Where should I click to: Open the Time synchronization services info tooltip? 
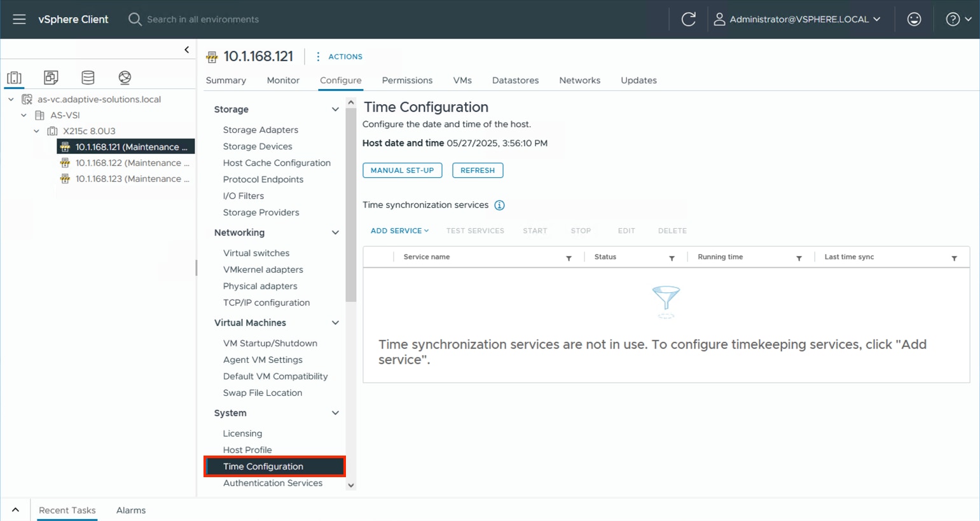tap(499, 205)
